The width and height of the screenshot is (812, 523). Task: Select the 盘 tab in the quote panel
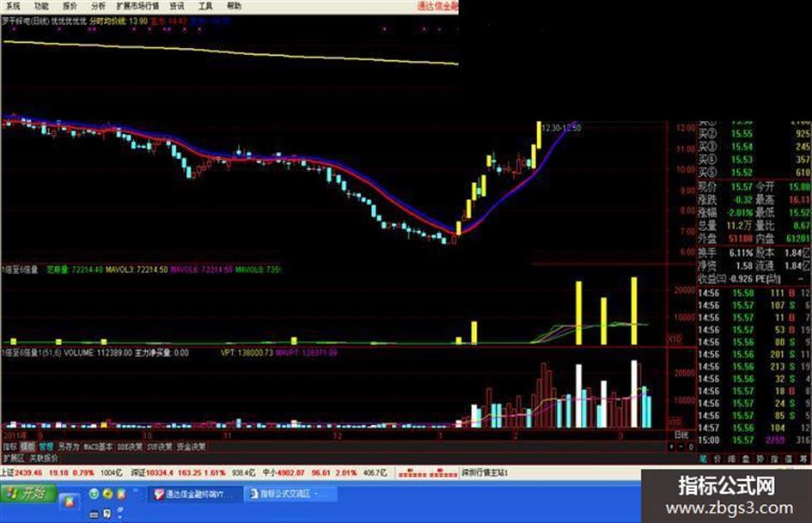click(x=746, y=459)
